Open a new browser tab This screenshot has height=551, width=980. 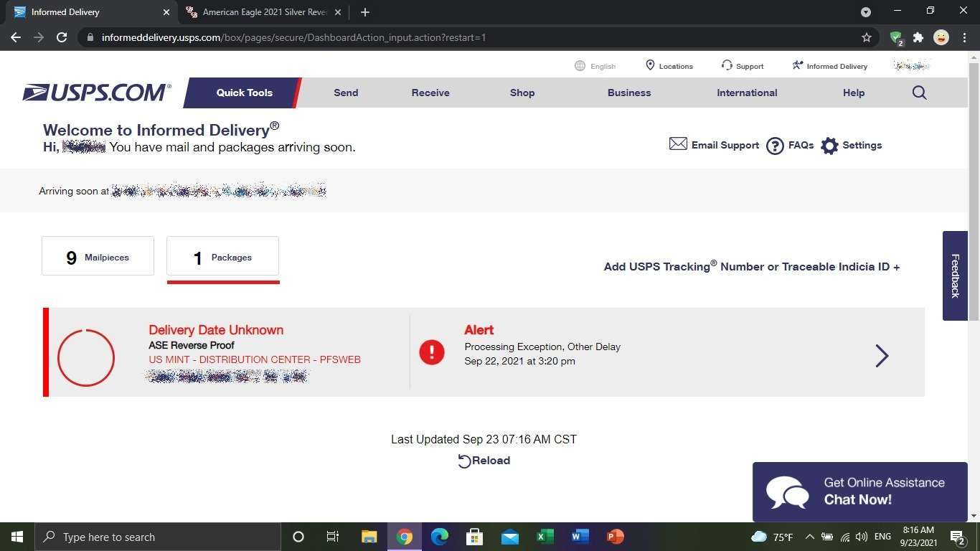[x=365, y=12]
